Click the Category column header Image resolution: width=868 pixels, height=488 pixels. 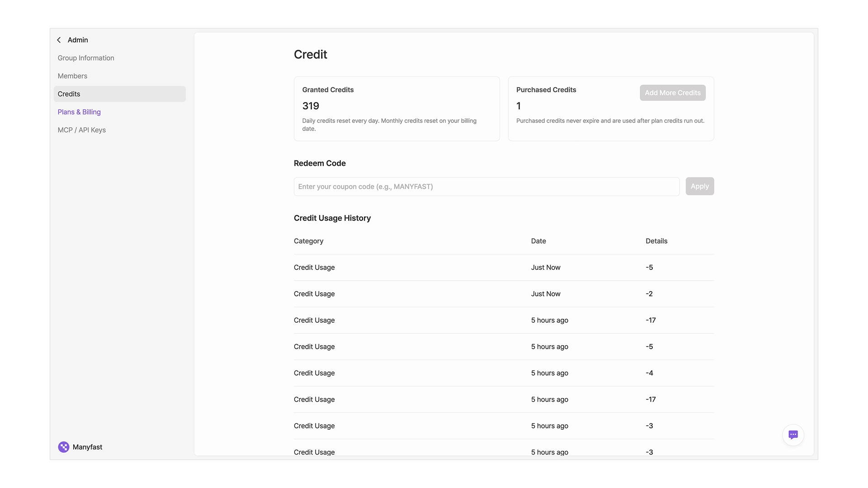[308, 241]
